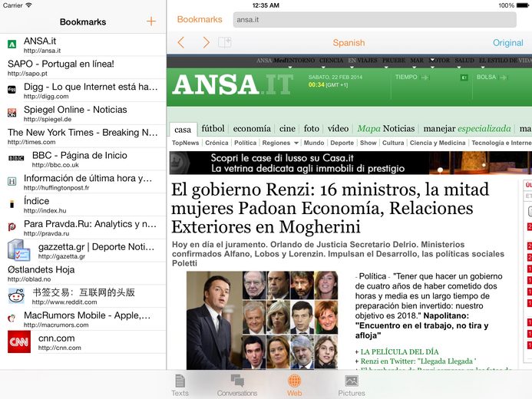Open the cine section tab
Image resolution: width=532 pixels, height=399 pixels.
click(287, 128)
